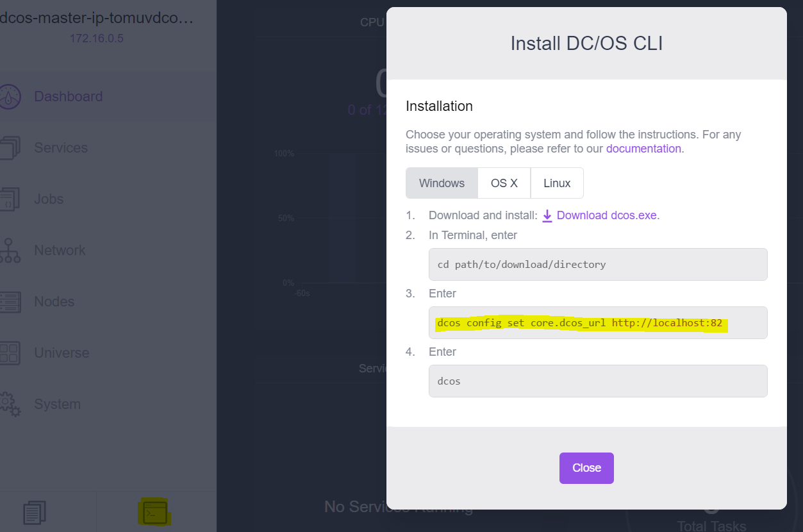Click the Installation heading
This screenshot has width=803, height=532.
tap(439, 106)
